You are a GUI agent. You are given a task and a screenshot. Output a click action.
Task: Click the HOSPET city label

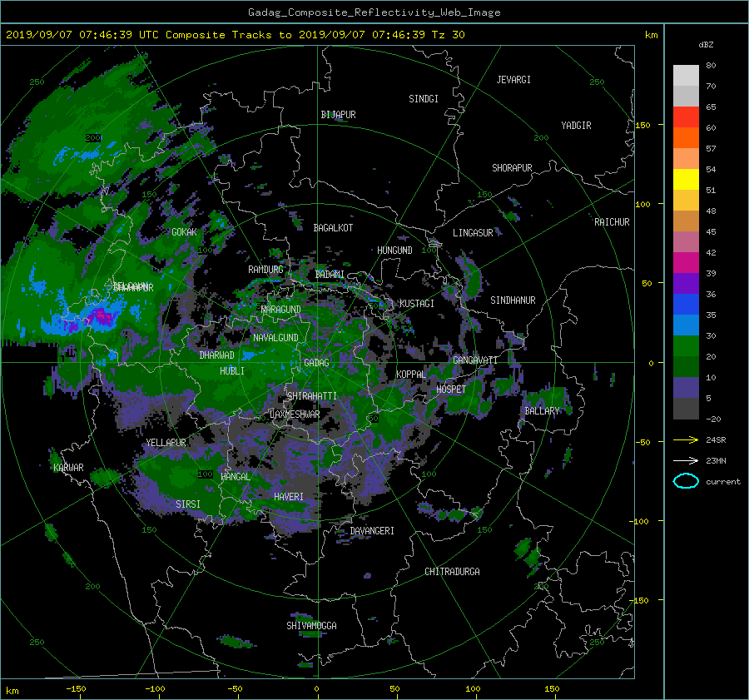(451, 390)
